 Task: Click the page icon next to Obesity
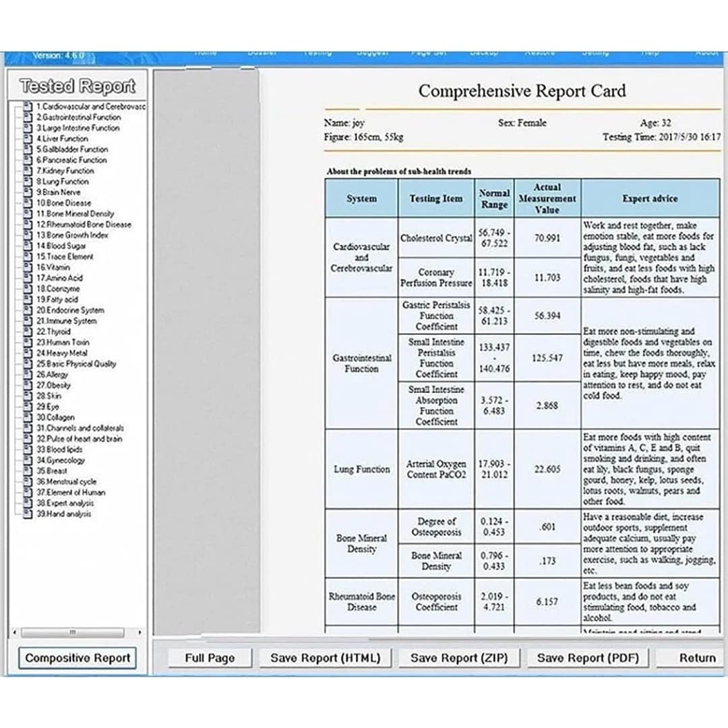(x=28, y=385)
